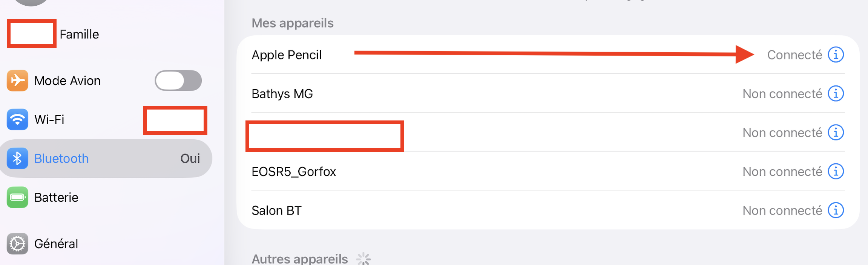
Task: Tap the Apple Pencil device row
Action: 287,55
